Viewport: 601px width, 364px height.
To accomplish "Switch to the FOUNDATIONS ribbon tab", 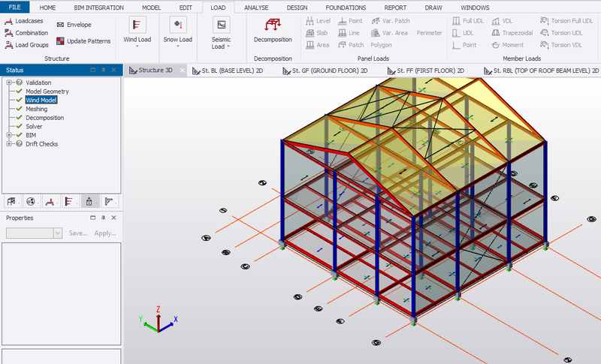I will tap(346, 8).
